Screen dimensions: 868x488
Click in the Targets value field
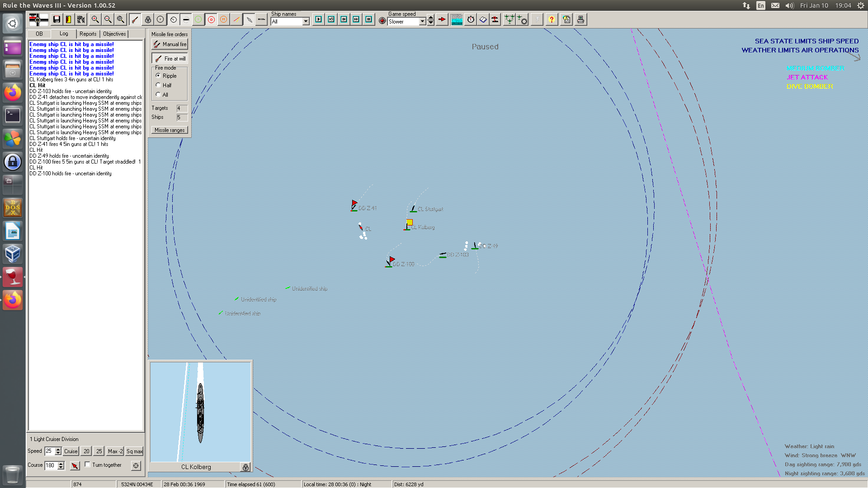[x=182, y=108]
